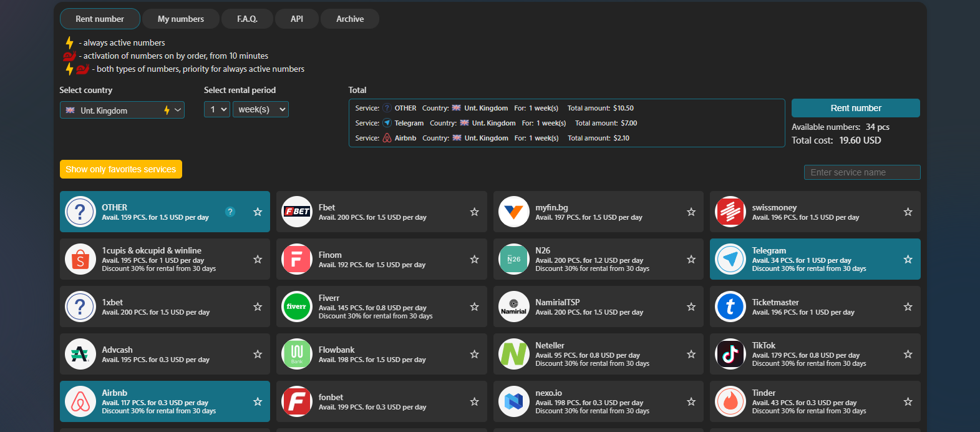
Task: Click the Ticketmaster blue t logo
Action: pos(730,307)
